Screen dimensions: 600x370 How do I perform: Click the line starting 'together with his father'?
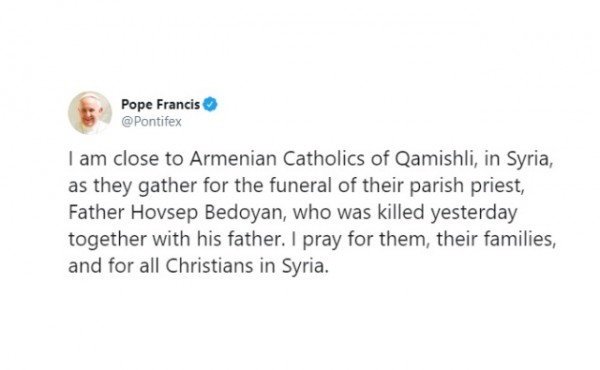click(312, 240)
